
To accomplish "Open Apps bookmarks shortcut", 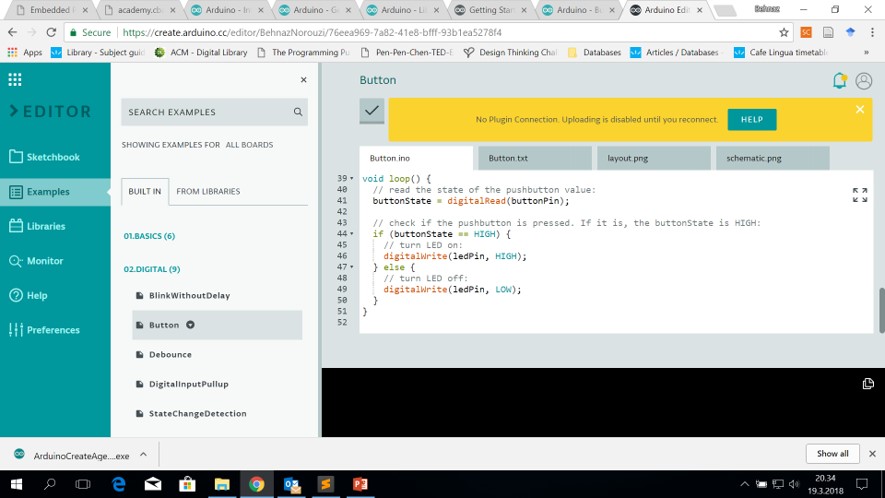I will (24, 53).
